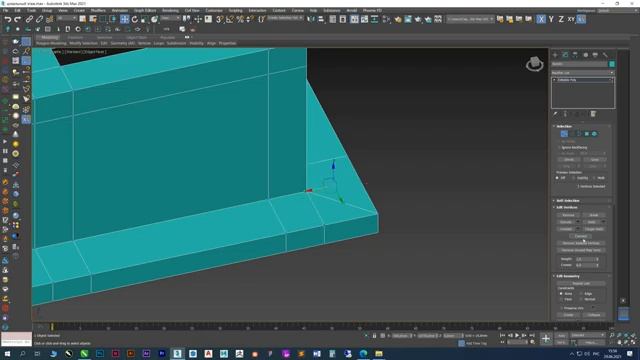Toggle the 3D Snaps icon
Screen dimensions: 640x360
pyautogui.click(x=220, y=19)
